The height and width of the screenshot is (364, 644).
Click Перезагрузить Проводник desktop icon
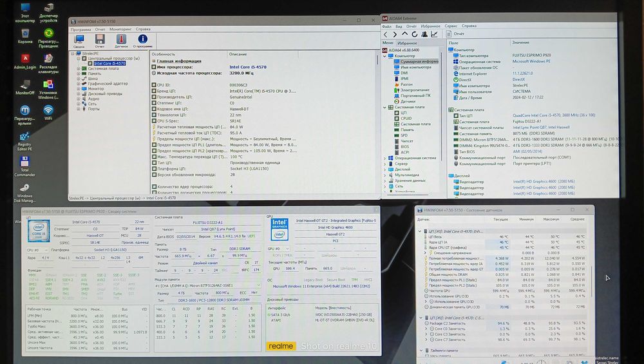pyautogui.click(x=48, y=38)
